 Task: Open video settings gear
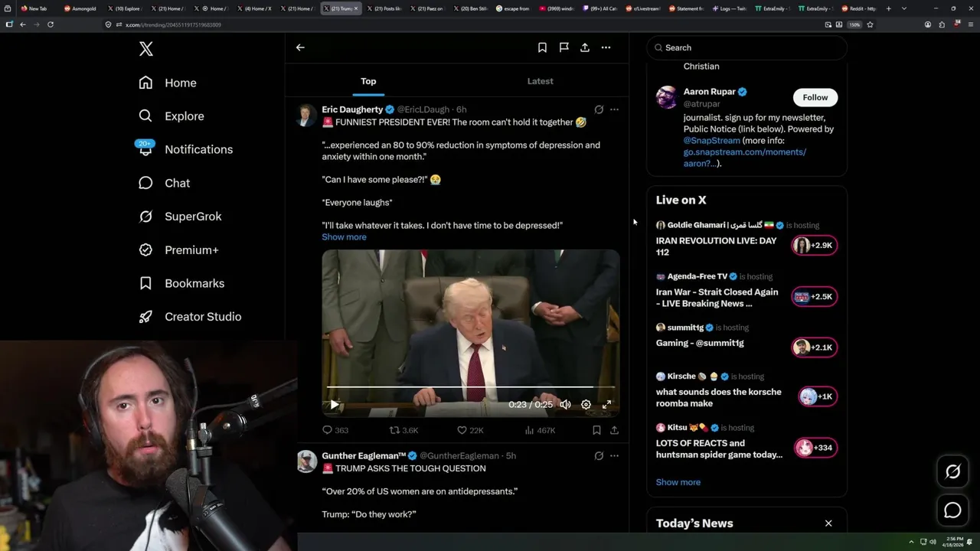[x=586, y=405]
